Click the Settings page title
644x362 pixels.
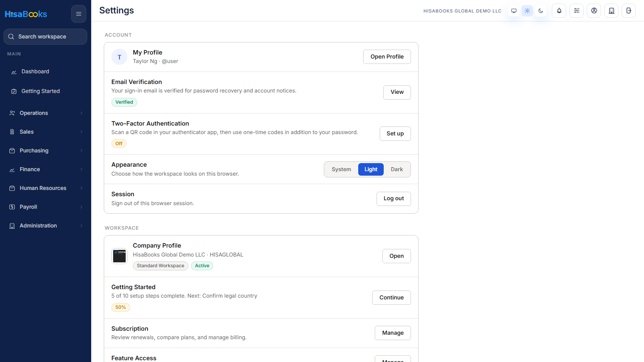tap(117, 10)
